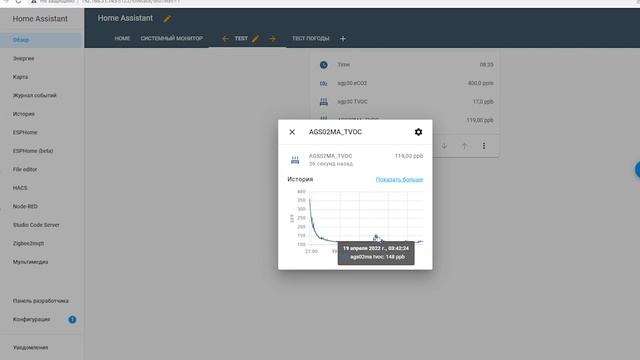Click the sgp30 eCO2 icon
The height and width of the screenshot is (360, 640).
pyautogui.click(x=324, y=83)
